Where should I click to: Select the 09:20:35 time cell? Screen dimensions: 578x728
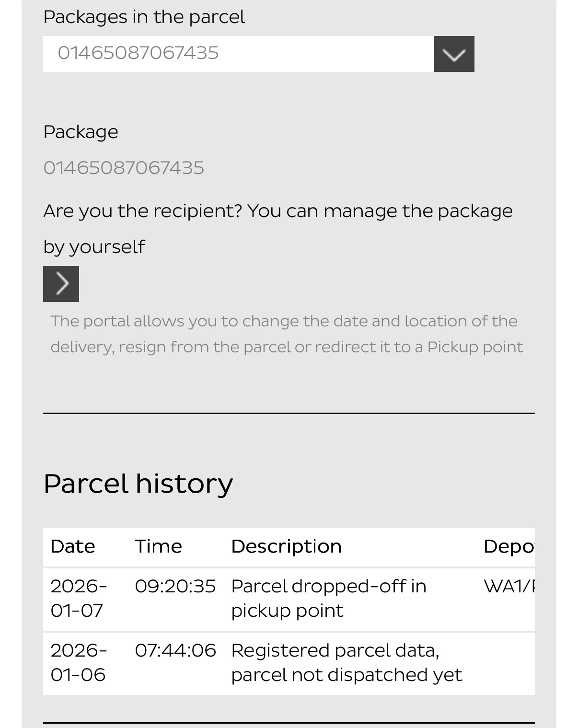175,587
